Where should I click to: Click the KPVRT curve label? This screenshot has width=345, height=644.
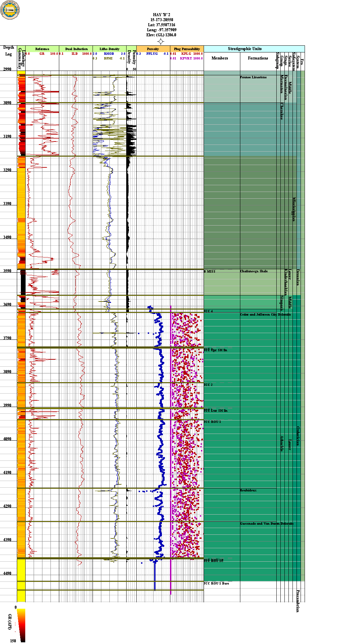coord(186,58)
